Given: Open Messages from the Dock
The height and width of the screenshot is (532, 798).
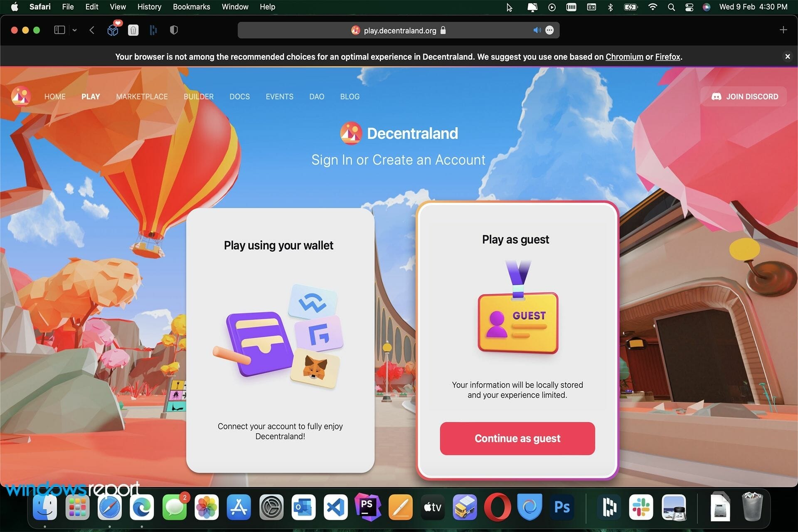Looking at the screenshot, I should pos(175,507).
